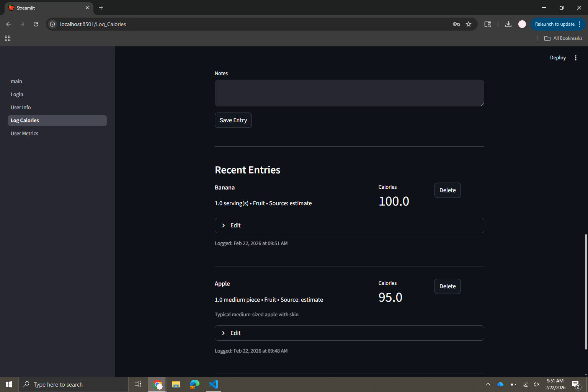Delete the Banana entry
Screen dimensions: 588x392
pyautogui.click(x=448, y=190)
